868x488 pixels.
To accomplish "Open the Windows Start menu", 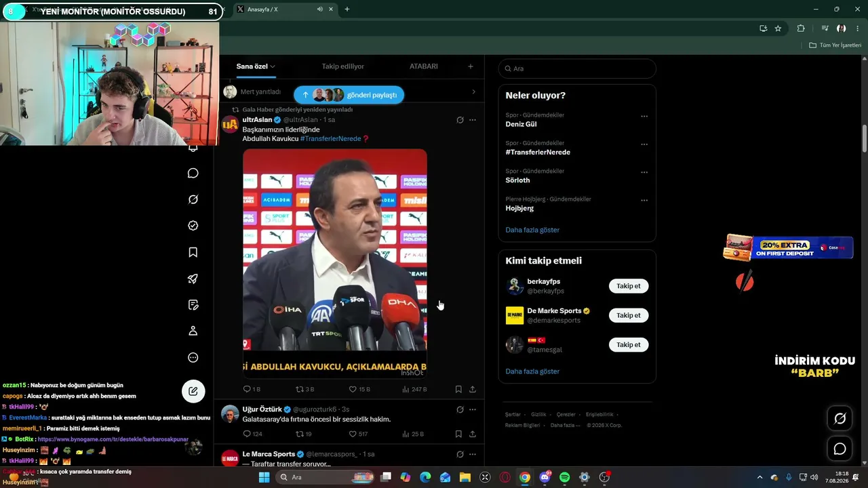I will [264, 477].
